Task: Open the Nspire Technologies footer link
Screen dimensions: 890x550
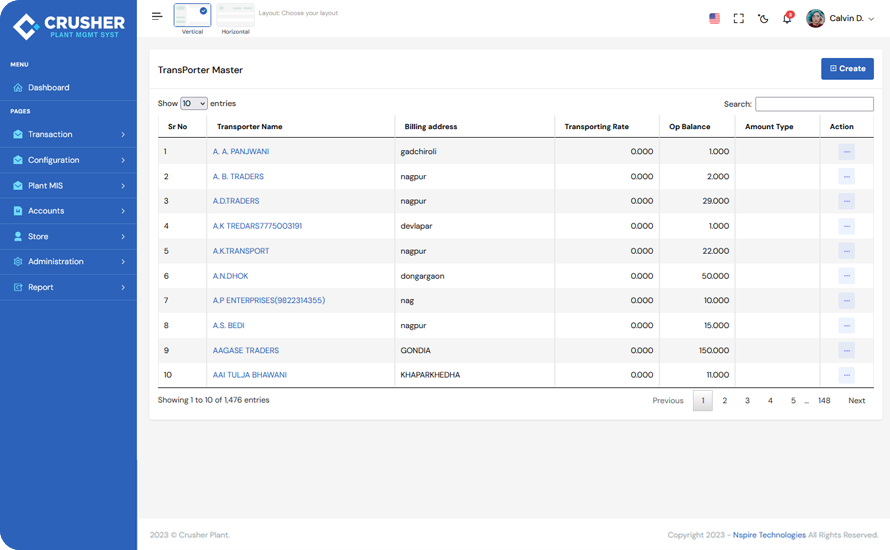Action: [768, 535]
